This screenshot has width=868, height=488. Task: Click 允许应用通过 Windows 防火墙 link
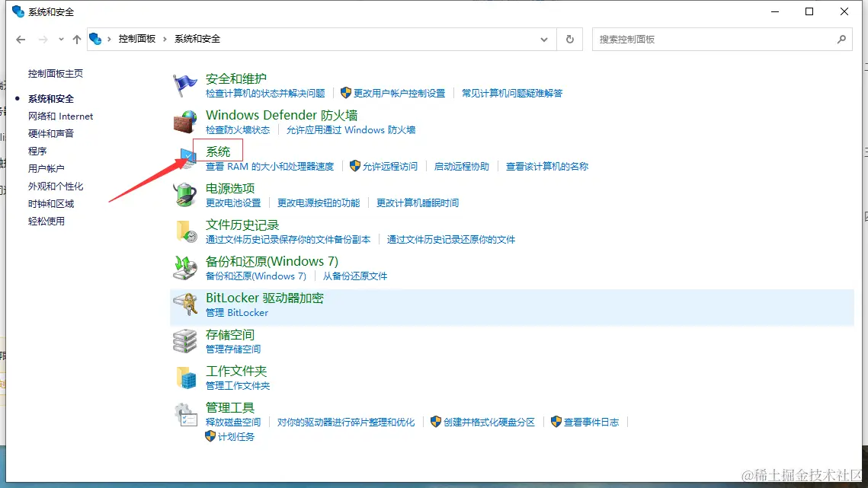point(351,130)
